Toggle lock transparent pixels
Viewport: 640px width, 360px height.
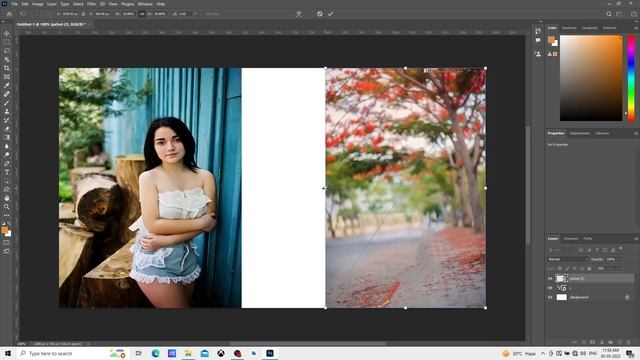(560, 269)
